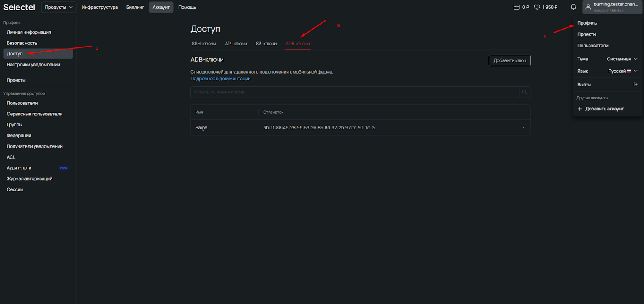644x304 pixels.
Task: Switch to the SSH-ключи tab
Action: [204, 44]
